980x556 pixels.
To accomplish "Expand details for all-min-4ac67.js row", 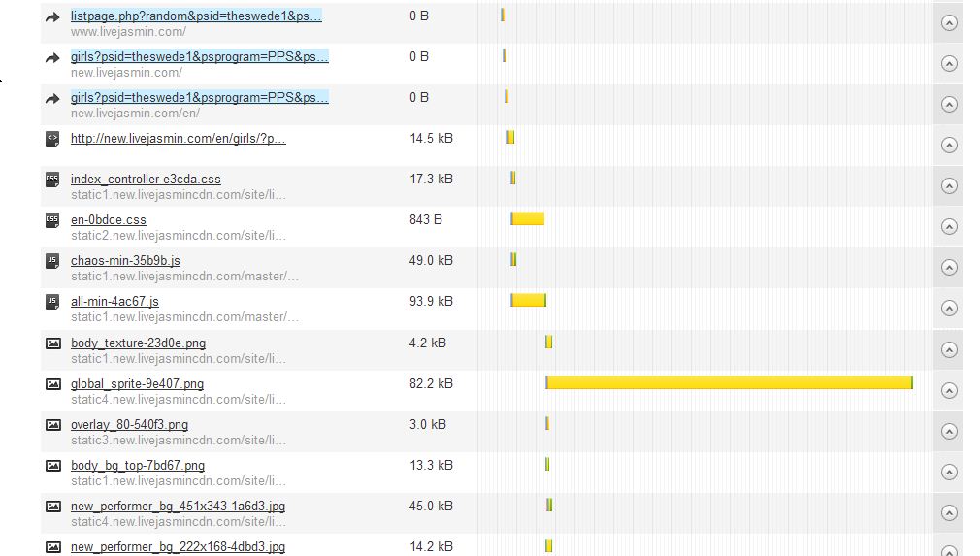I will click(x=949, y=308).
